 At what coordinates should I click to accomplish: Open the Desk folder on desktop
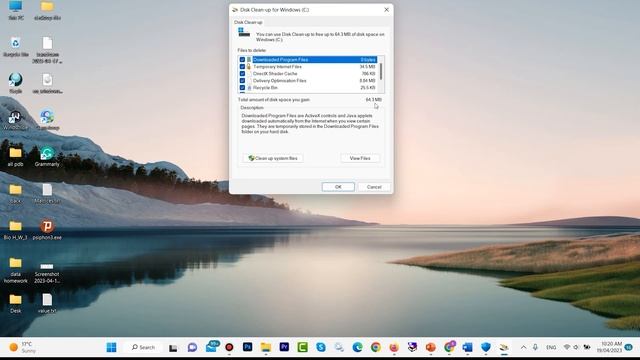click(16, 304)
